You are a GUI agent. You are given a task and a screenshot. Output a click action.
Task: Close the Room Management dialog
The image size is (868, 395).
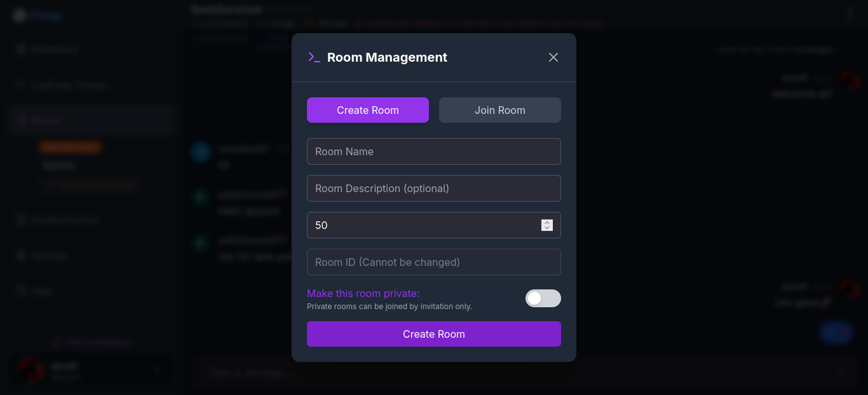pos(553,57)
